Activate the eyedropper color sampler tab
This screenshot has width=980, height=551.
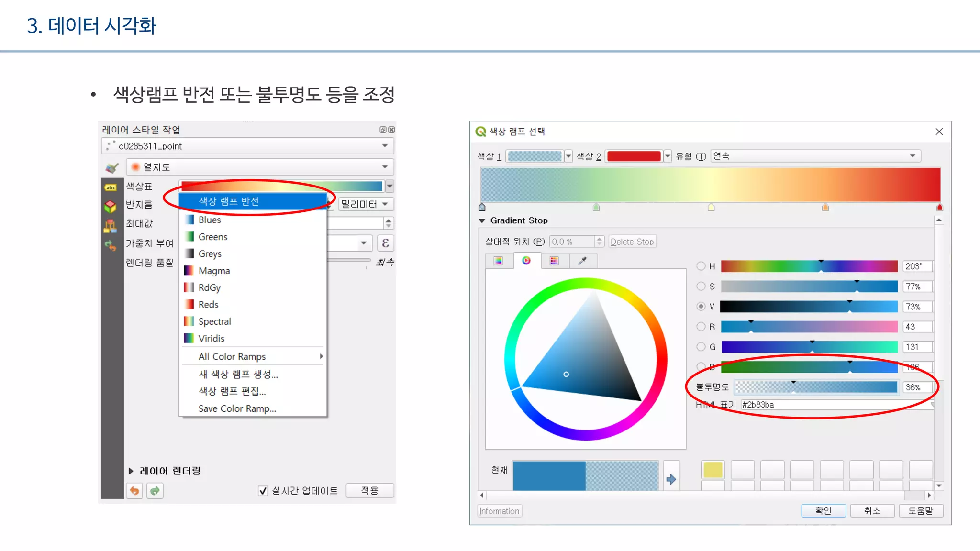tap(582, 261)
